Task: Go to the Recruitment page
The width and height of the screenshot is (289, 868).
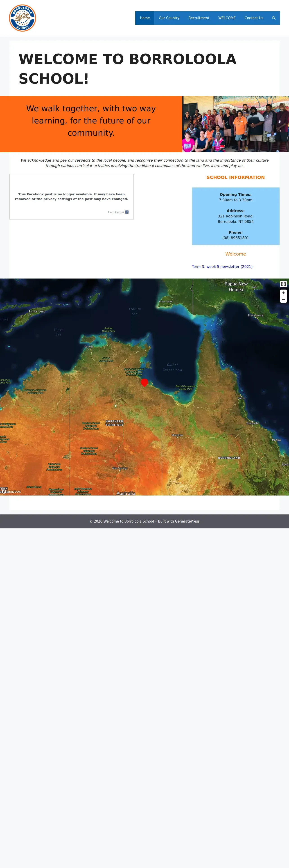Action: (199, 18)
